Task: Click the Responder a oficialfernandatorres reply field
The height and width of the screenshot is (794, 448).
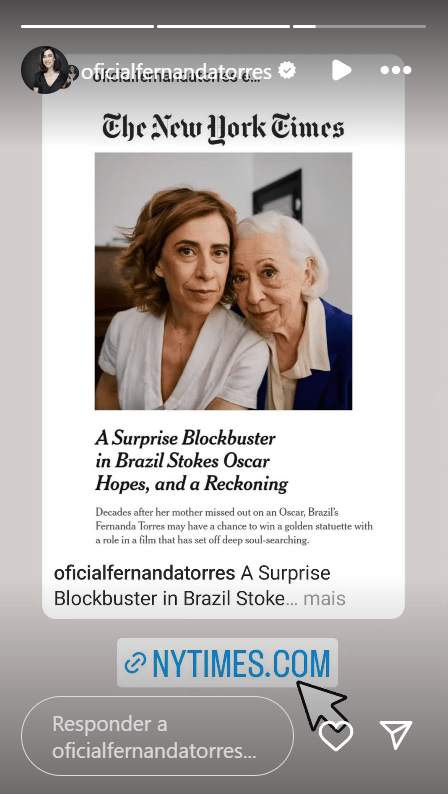Action: coord(157,736)
